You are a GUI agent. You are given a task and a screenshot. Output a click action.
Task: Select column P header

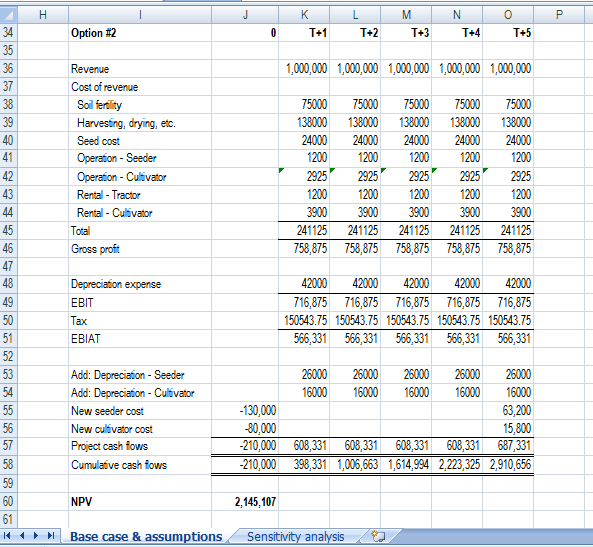click(559, 15)
